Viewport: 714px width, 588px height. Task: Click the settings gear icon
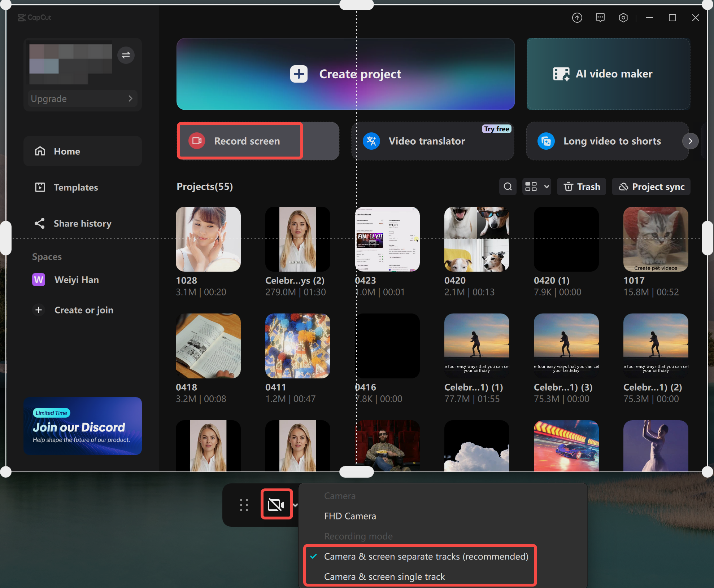(623, 17)
